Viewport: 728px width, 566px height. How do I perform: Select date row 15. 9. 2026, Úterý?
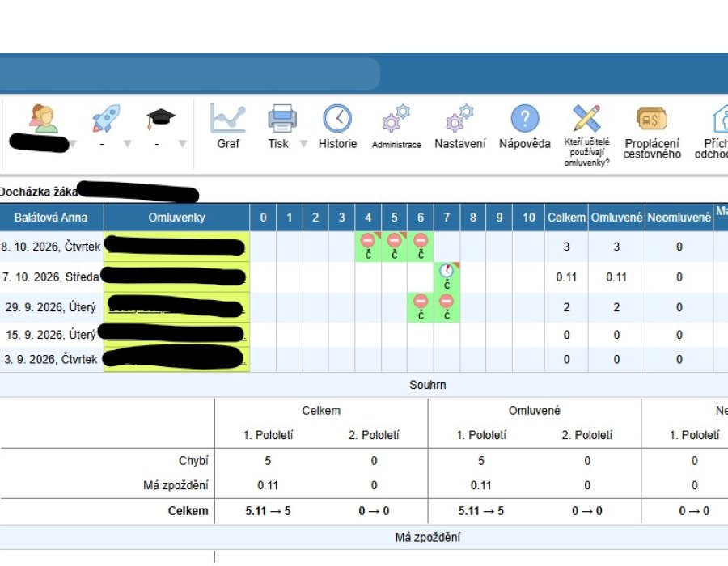51,335
